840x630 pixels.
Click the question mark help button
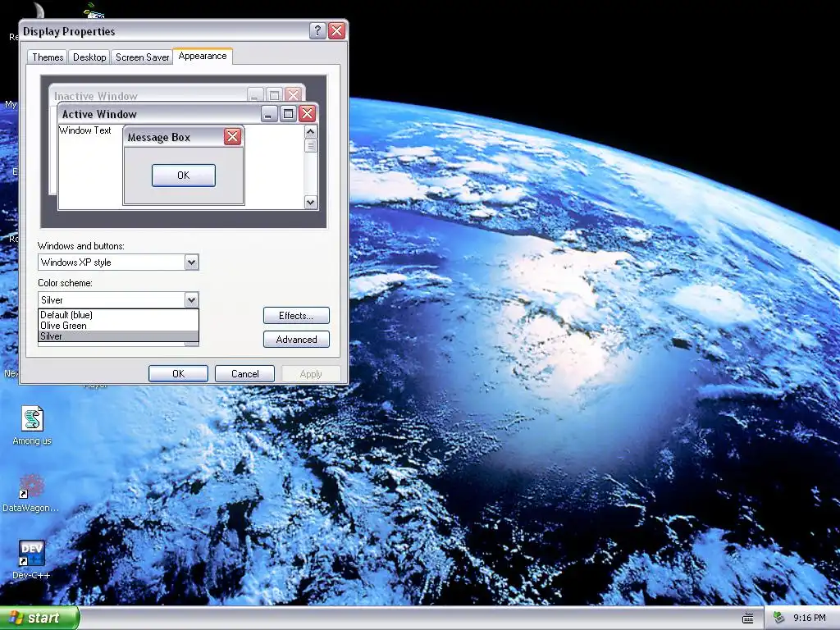click(x=317, y=31)
